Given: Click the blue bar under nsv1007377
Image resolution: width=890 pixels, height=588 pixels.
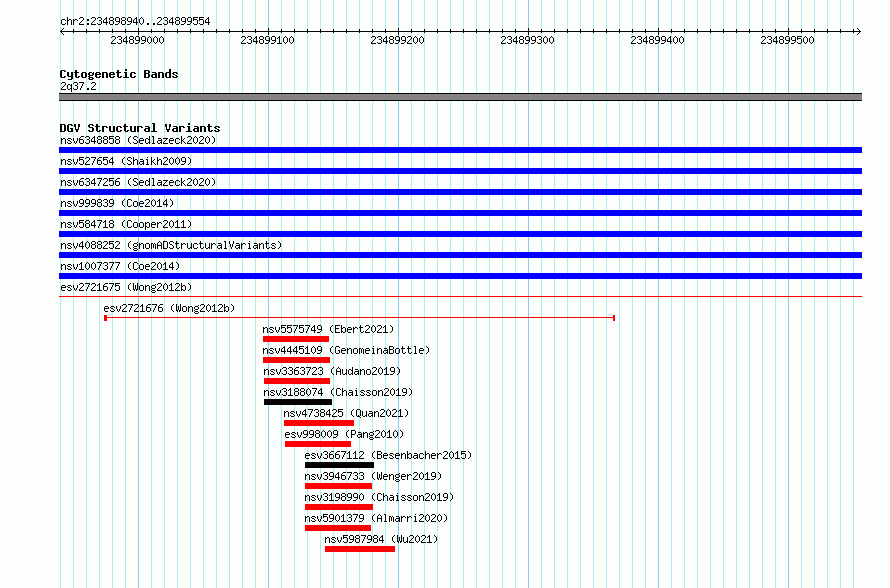Looking at the screenshot, I should pyautogui.click(x=460, y=276).
